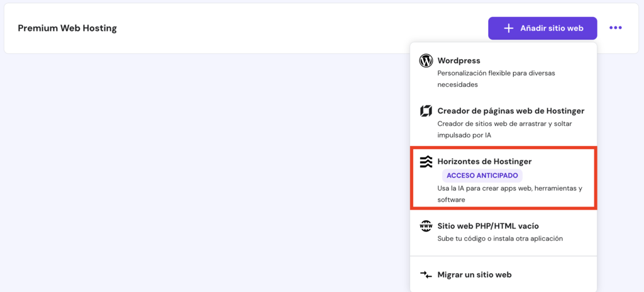The image size is (644, 292).
Task: Choose Creador de páginas web de Hostinger
Action: (x=511, y=111)
